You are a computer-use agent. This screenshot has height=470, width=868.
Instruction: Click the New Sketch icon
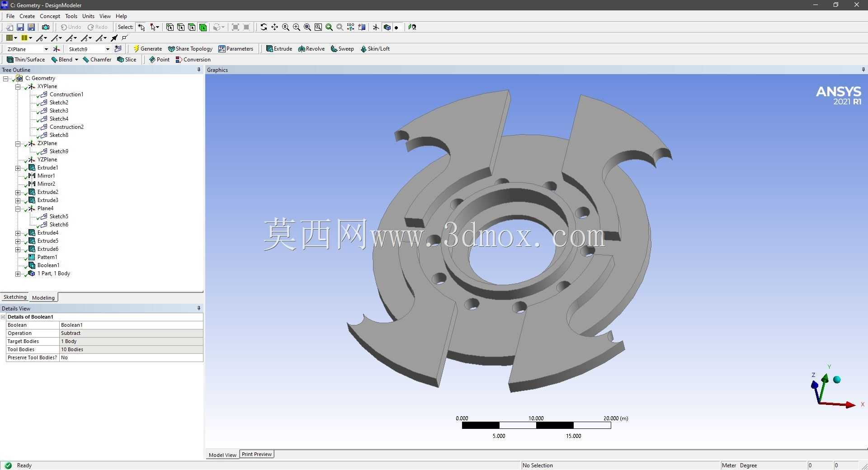point(118,49)
